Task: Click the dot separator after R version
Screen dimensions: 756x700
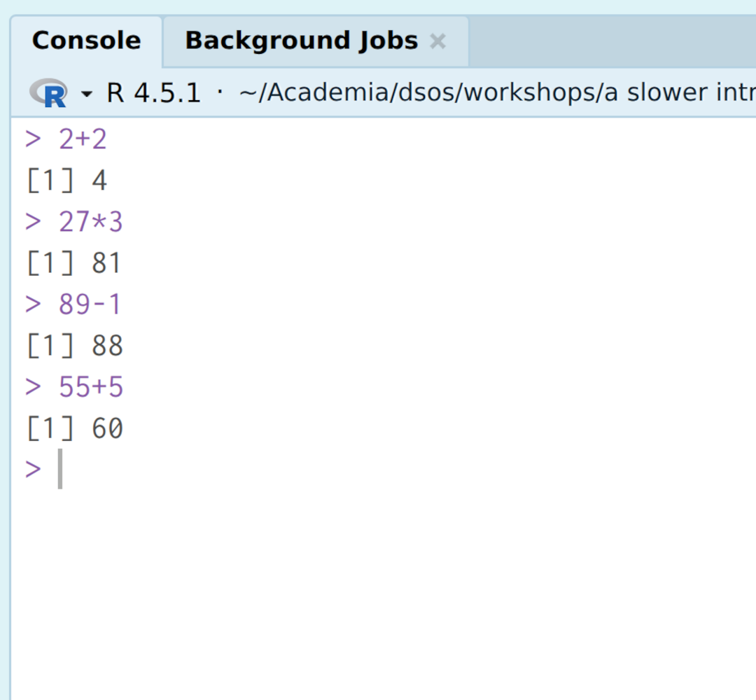Action: (220, 92)
